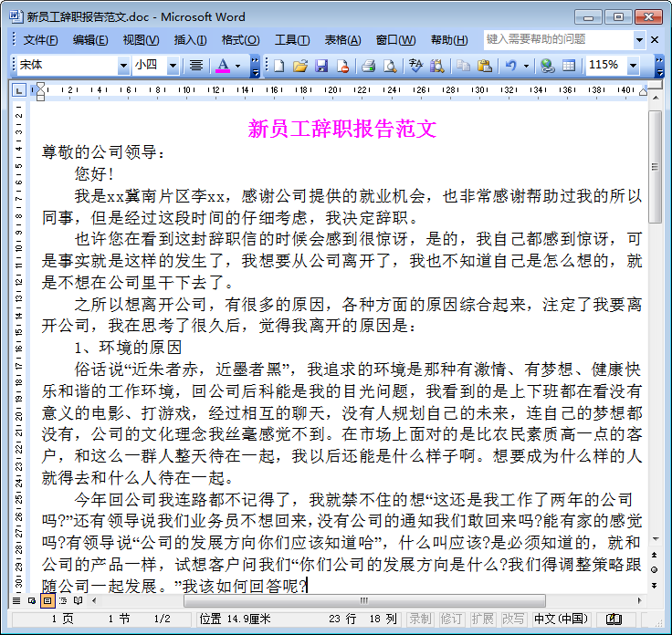Open the 编辑(E) menu
Image resolution: width=672 pixels, height=635 pixels.
[90, 40]
